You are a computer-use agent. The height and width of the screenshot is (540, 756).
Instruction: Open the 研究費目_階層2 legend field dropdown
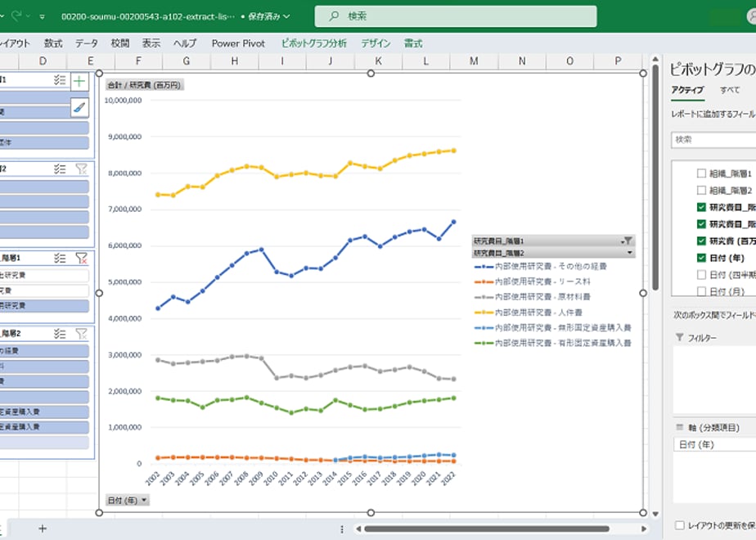(x=629, y=253)
